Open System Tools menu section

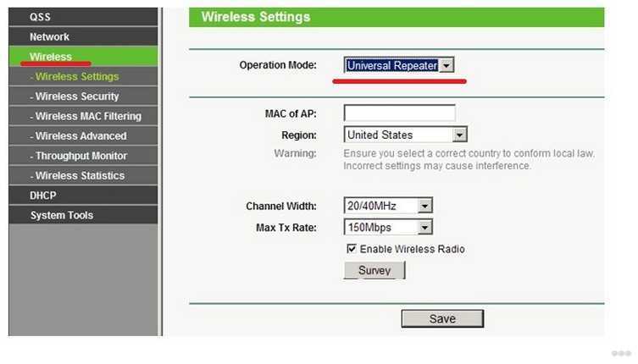point(83,215)
